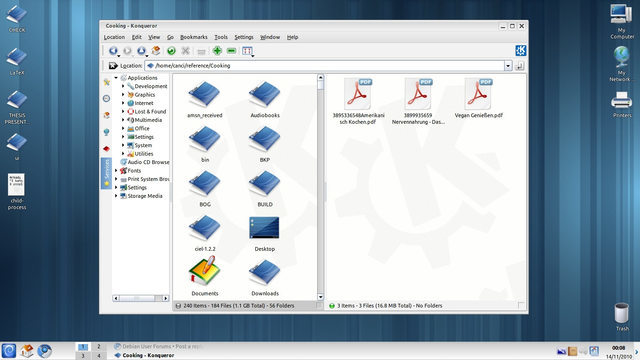Image resolution: width=640 pixels, height=360 pixels.
Task: Expand the Graphics tree node
Action: [123, 94]
